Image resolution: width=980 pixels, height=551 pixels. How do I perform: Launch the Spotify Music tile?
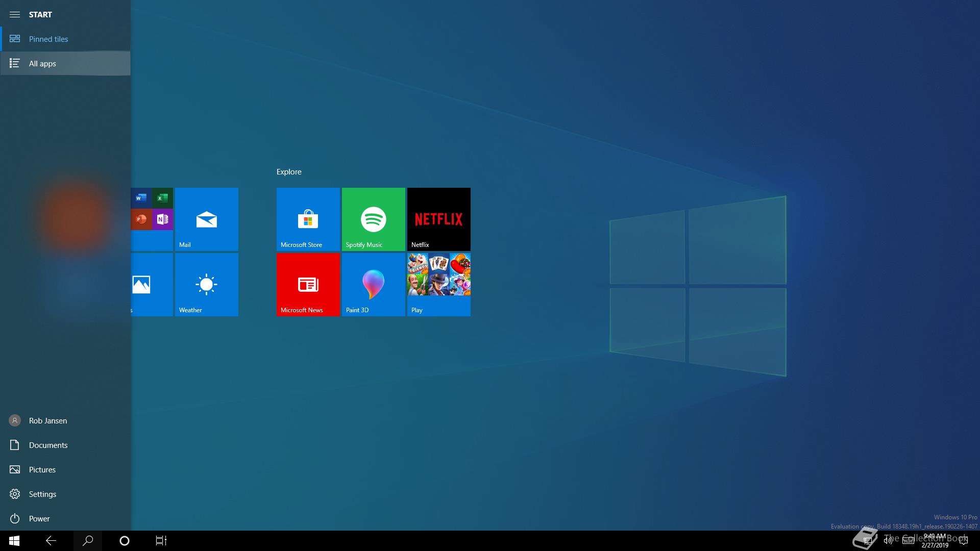374,219
